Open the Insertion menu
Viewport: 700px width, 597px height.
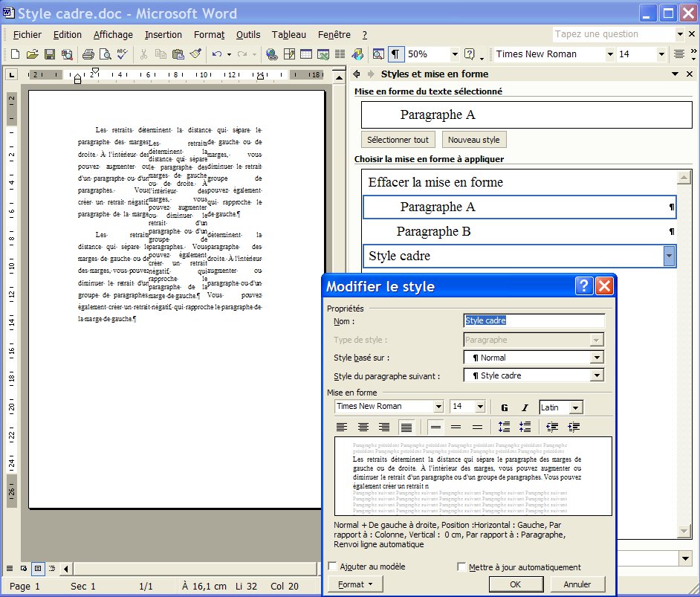[163, 34]
